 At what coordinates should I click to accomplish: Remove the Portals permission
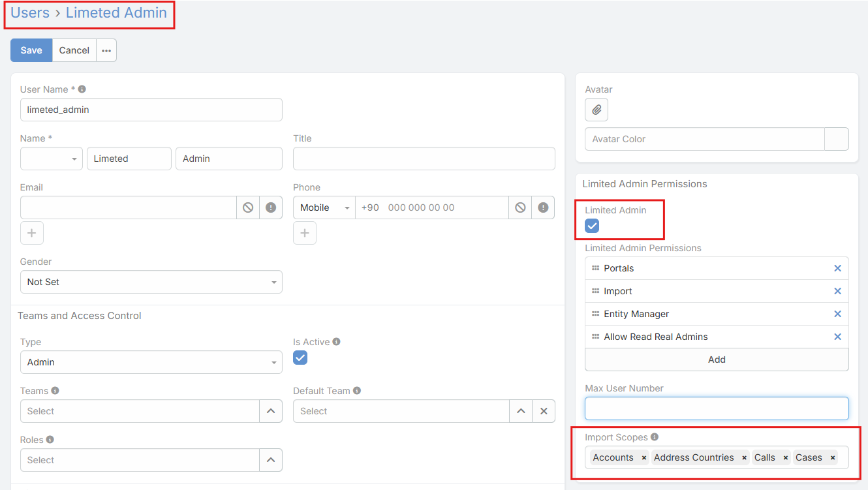837,268
